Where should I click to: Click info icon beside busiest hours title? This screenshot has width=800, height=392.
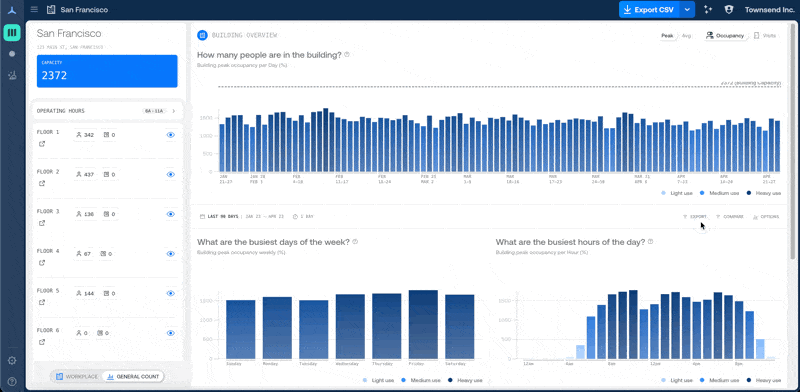[x=651, y=241]
